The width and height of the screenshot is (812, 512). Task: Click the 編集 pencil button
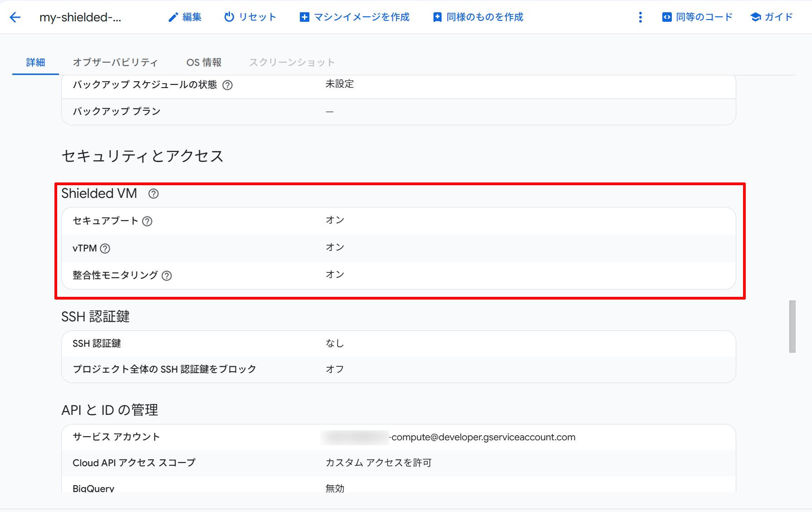click(x=185, y=17)
